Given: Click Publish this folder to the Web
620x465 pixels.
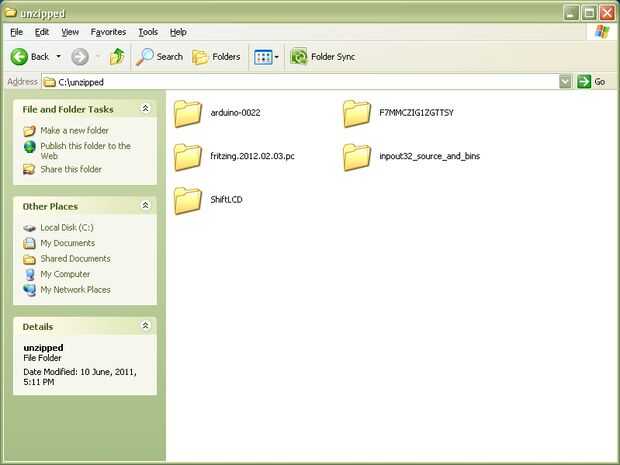Looking at the screenshot, I should pos(85,151).
